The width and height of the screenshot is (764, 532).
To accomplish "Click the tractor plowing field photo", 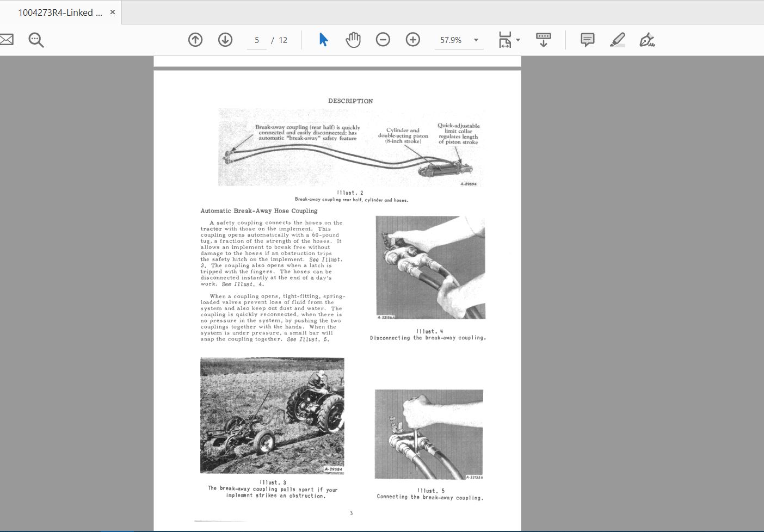I will pos(272,415).
